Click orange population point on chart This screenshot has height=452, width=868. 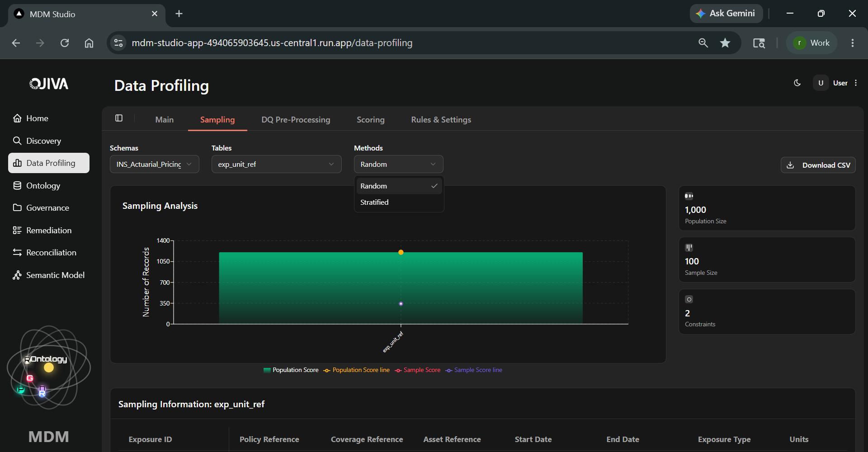401,252
